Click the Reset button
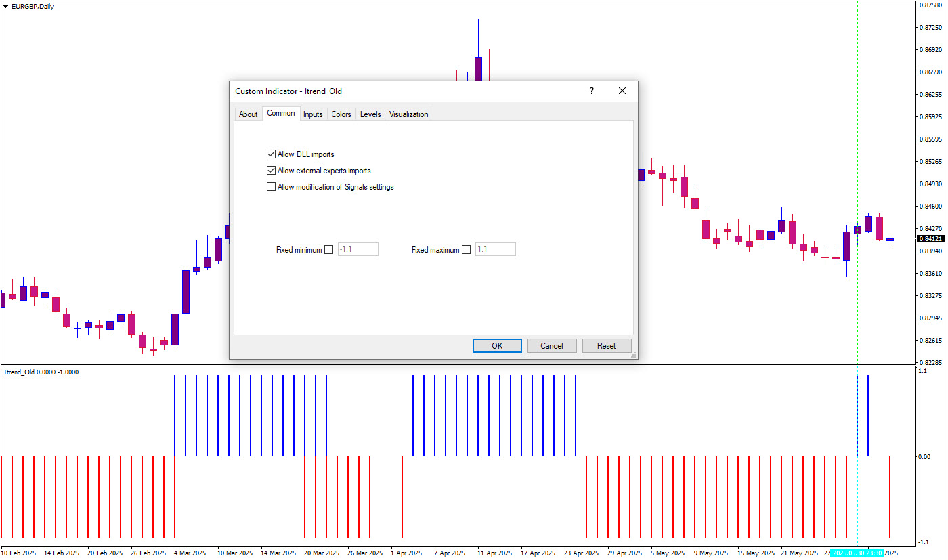The height and width of the screenshot is (560, 948). pos(607,346)
